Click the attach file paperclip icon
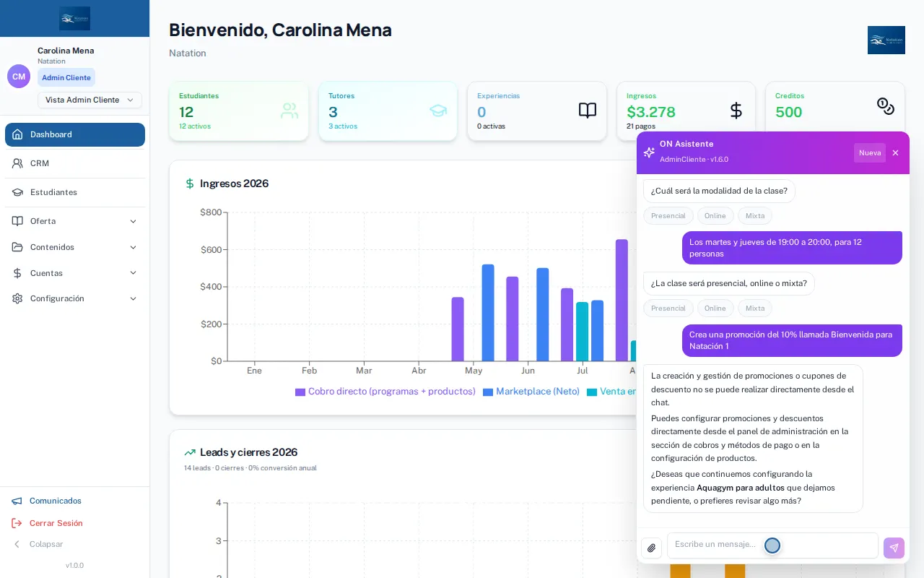This screenshot has height=578, width=924. click(652, 548)
